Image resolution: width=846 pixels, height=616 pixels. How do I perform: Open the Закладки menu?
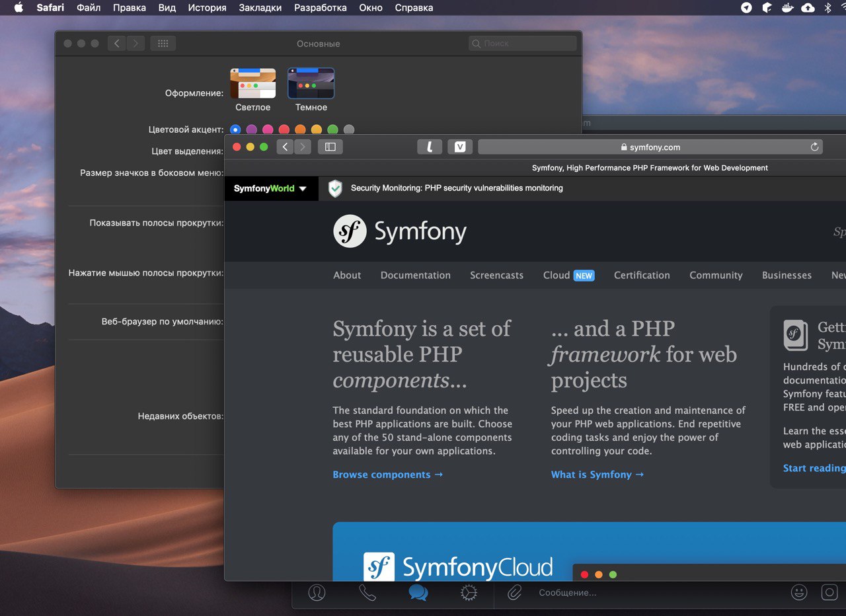[x=260, y=8]
